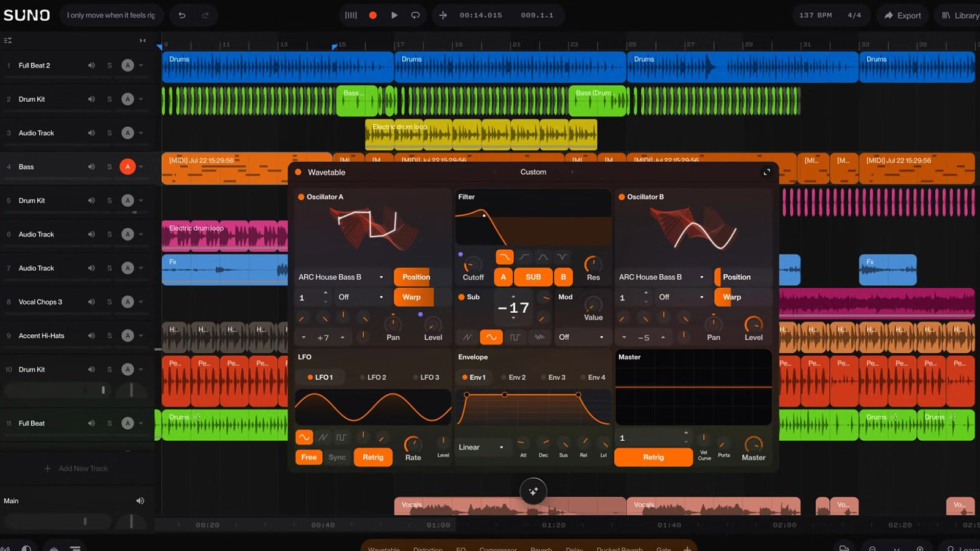Select the LFO 1 tab

pyautogui.click(x=320, y=377)
